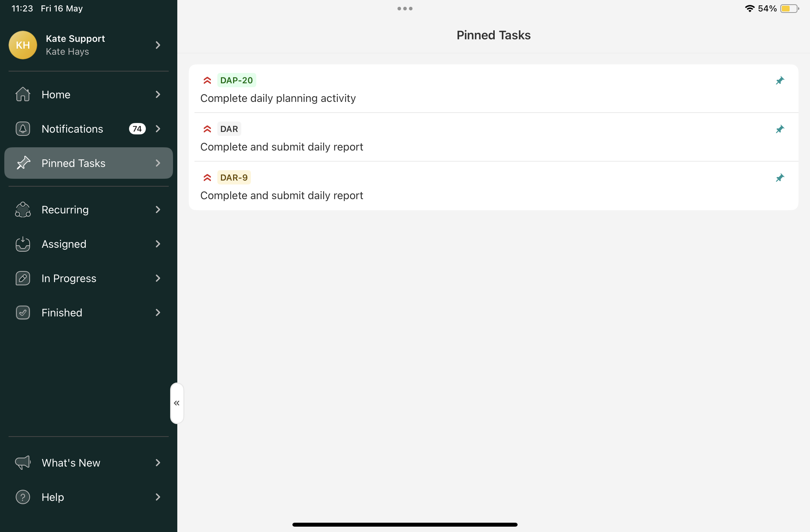Click the Notifications bell icon

[x=23, y=129]
